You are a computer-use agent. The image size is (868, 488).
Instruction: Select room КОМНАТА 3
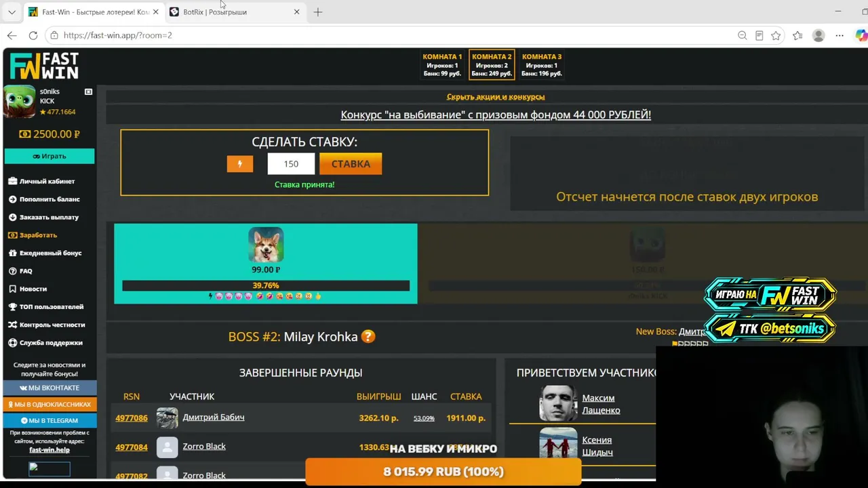click(542, 65)
